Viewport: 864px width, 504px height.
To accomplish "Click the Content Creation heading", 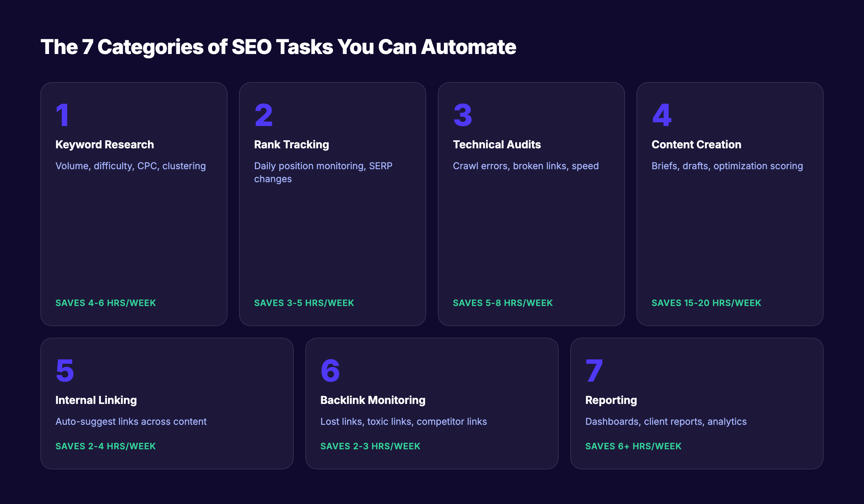I will tap(696, 144).
